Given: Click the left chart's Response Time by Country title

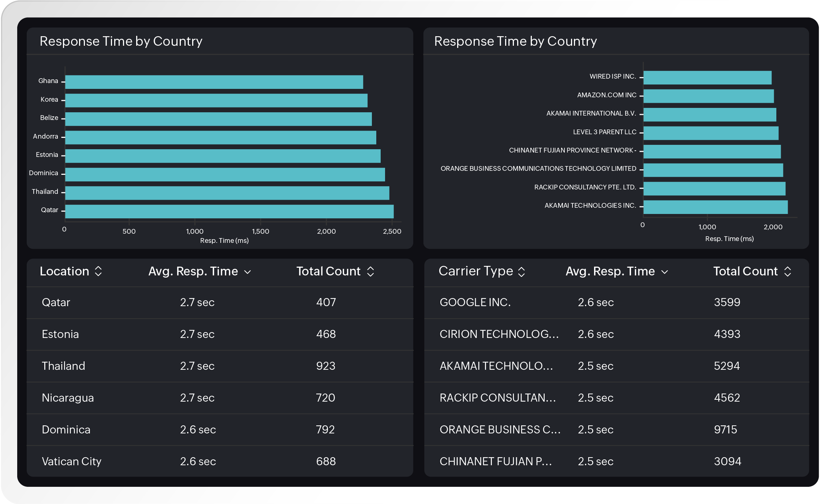Looking at the screenshot, I should pos(121,41).
